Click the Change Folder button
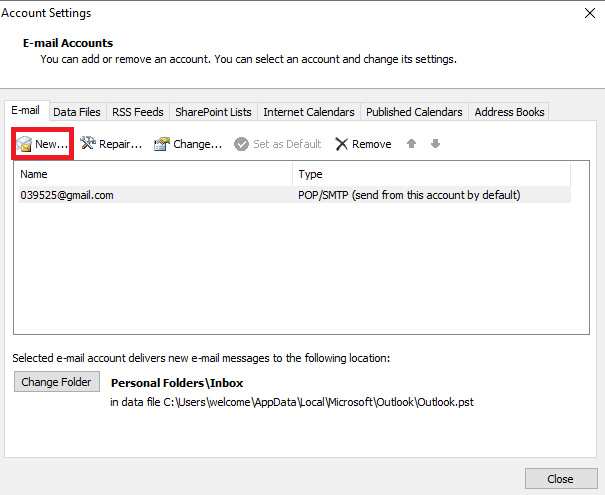This screenshot has height=495, width=605. 57,382
